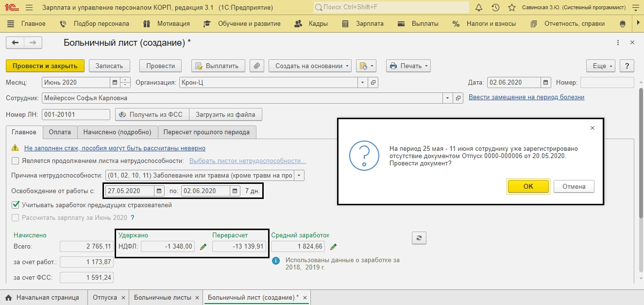Screen dimensions: 644x305
Task: Close the Отпуска tab
Action: tap(123, 297)
